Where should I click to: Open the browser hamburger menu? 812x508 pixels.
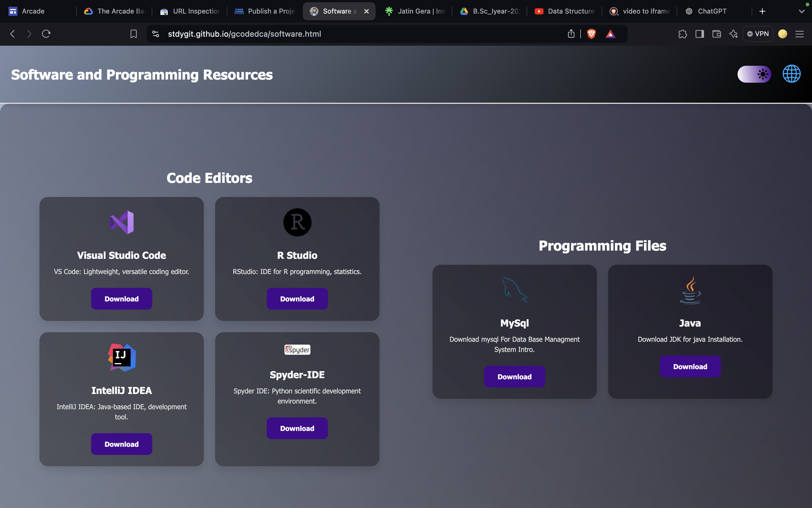point(800,34)
